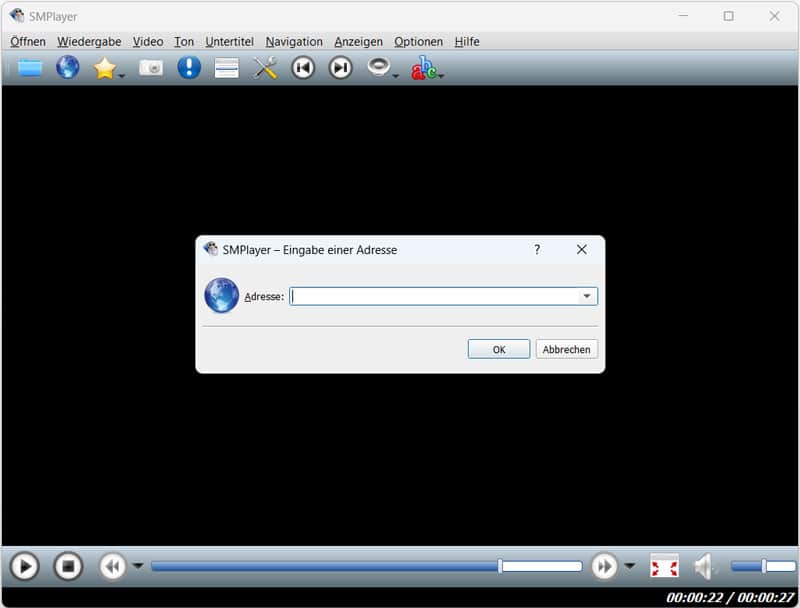Open the Optionen menu

(418, 41)
